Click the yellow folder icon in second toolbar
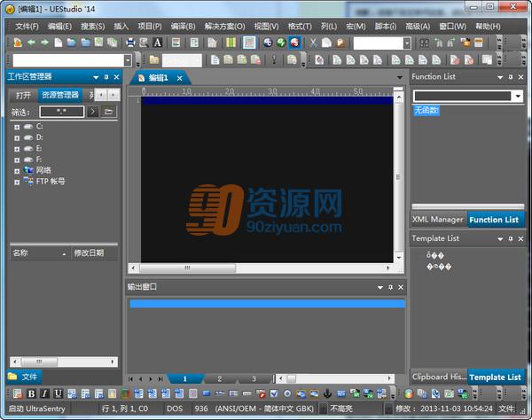 pyautogui.click(x=154, y=60)
